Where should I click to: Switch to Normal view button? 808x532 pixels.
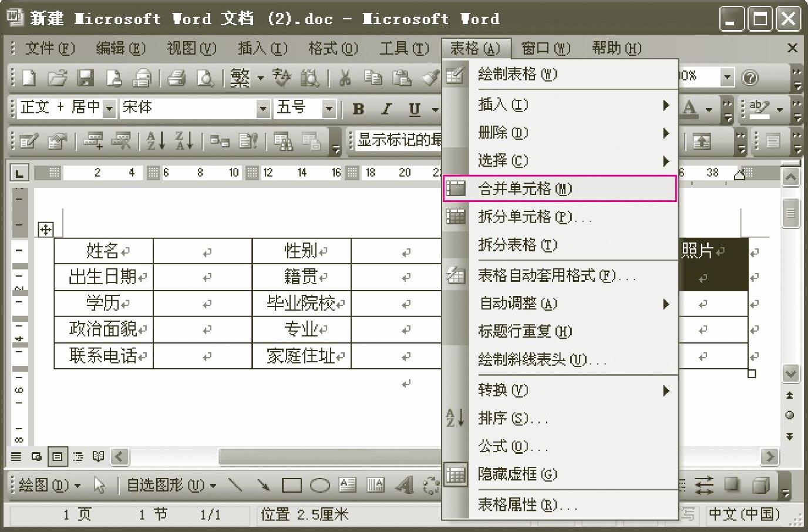tap(16, 456)
